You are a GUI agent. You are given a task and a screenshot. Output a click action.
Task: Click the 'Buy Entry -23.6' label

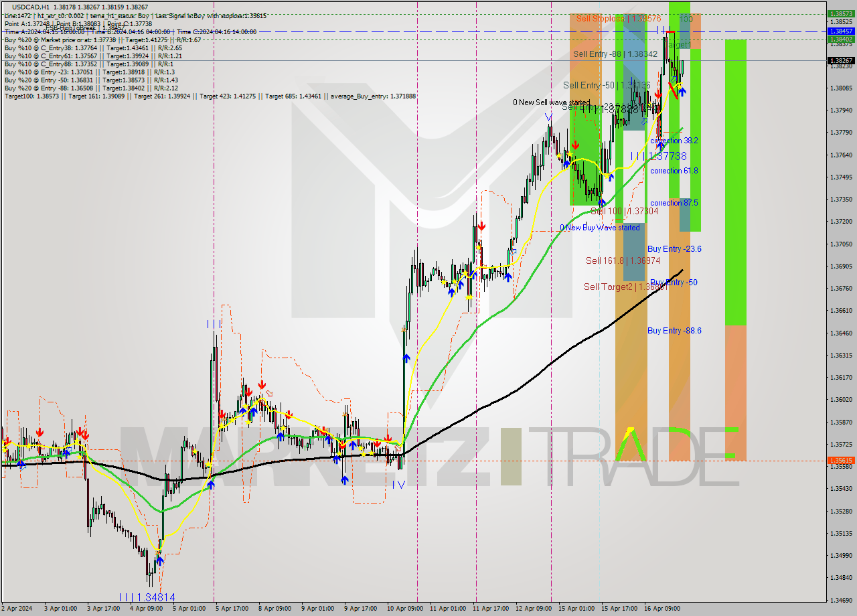tap(674, 249)
